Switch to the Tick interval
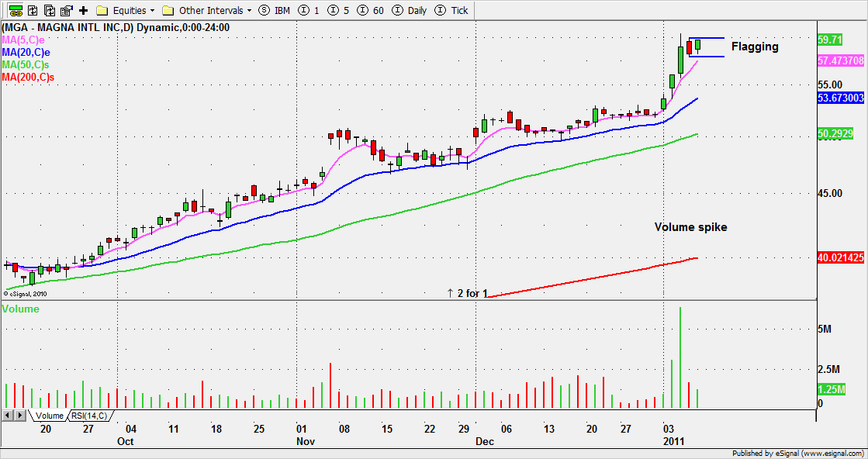Screen dimensions: 868x459 451,10
